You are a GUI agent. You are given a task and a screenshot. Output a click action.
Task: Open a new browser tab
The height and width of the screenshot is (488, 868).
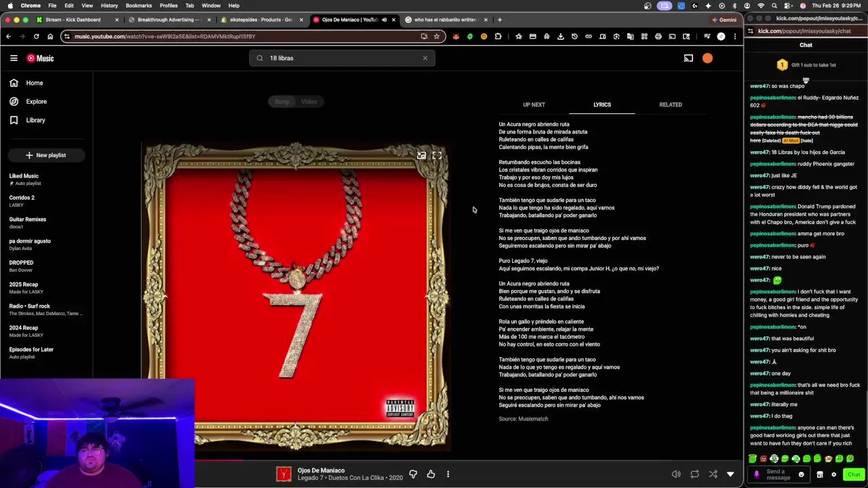tap(500, 20)
